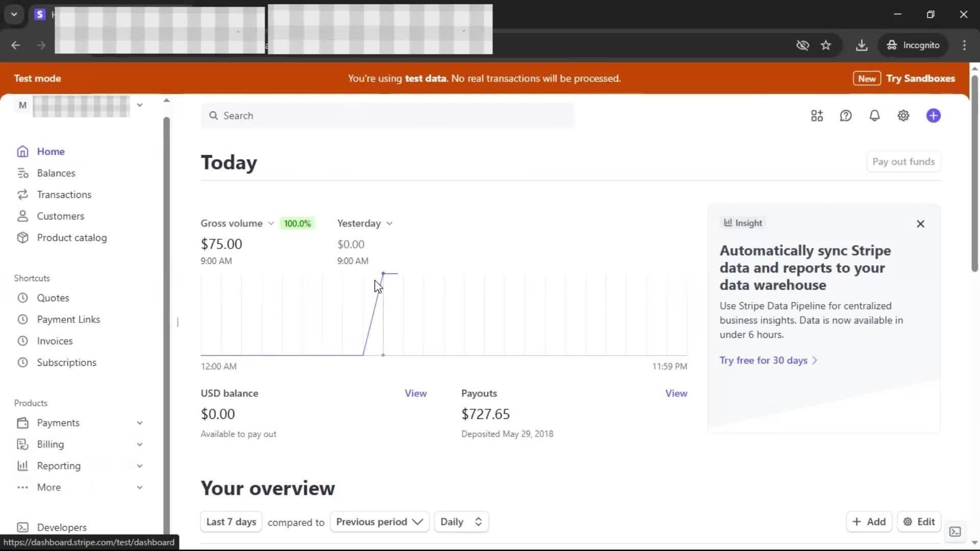980x551 pixels.
Task: Open the Yesterday comparison dropdown
Action: 364,223
